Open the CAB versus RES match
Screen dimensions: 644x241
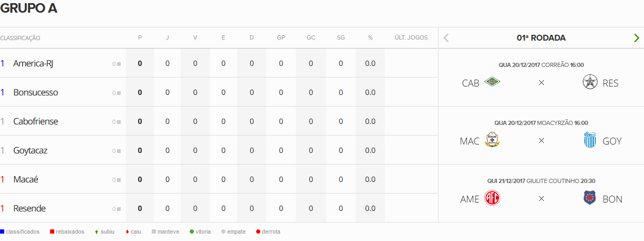(541, 83)
